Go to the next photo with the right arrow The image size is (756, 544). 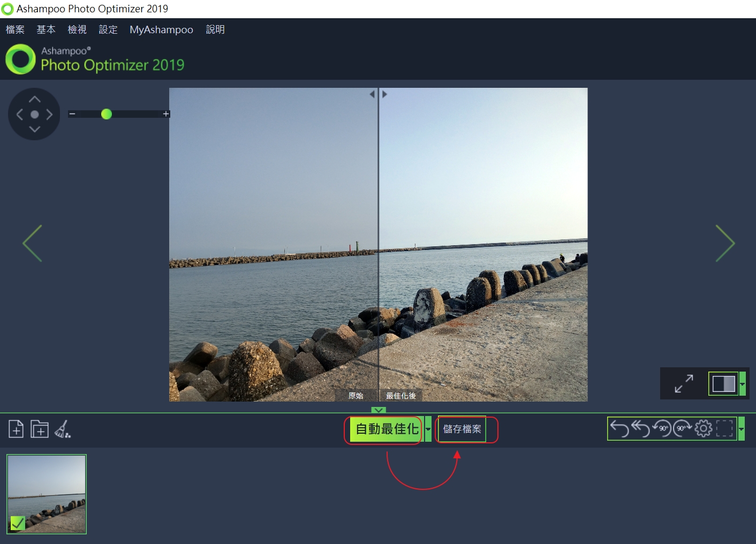pos(725,243)
